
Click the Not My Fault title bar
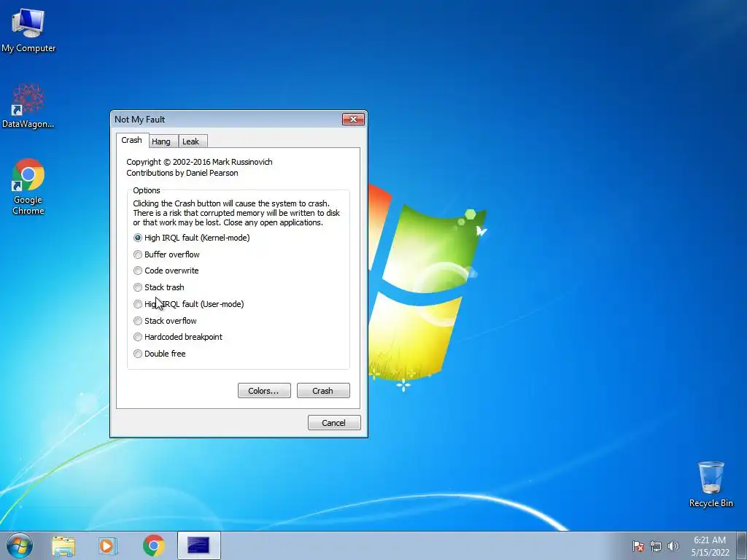(x=226, y=119)
